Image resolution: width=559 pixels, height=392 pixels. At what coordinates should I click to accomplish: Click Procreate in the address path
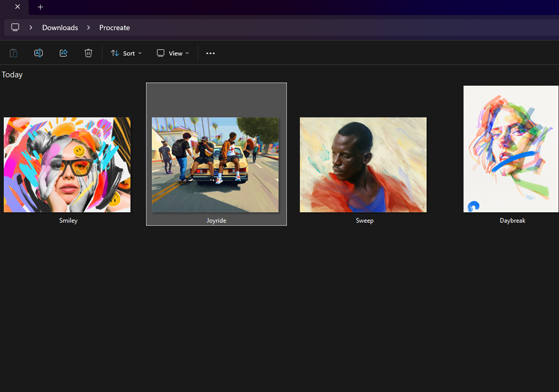coord(114,27)
